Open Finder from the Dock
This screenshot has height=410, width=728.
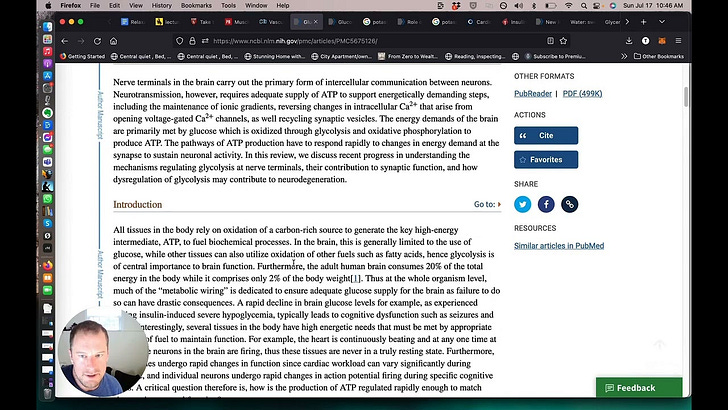[47, 27]
